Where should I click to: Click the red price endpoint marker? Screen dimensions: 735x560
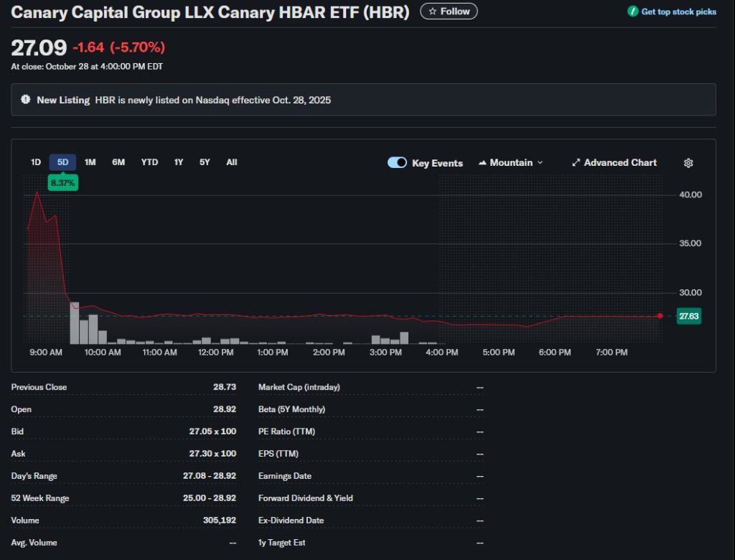tap(660, 316)
